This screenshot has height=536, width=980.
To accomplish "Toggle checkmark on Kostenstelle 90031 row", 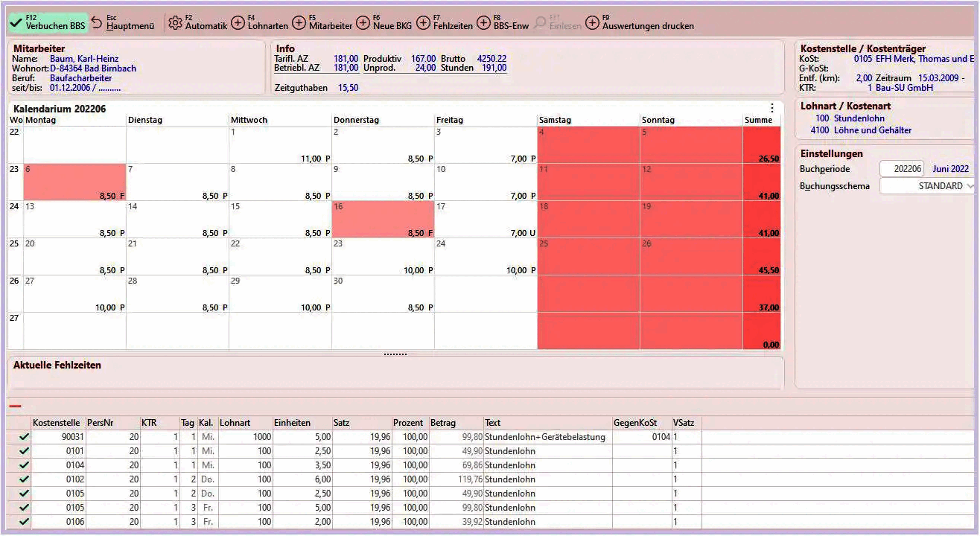I will 24,438.
